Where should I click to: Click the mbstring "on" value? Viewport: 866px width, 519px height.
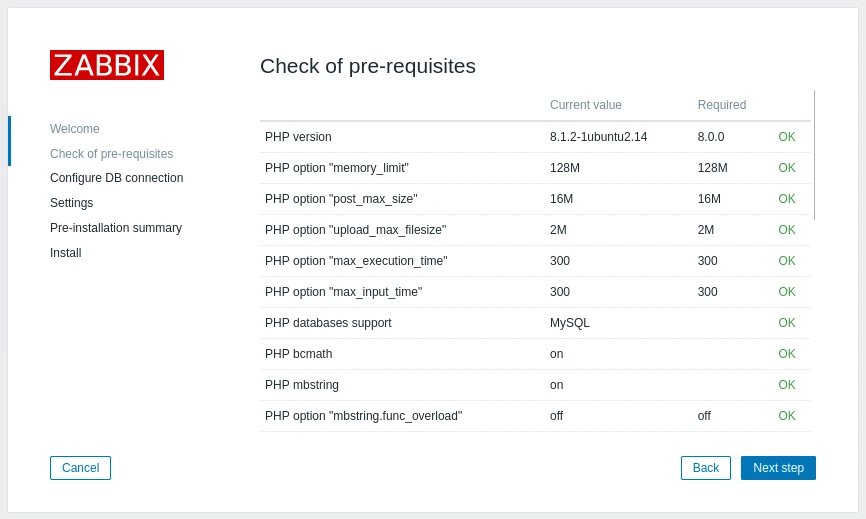pyautogui.click(x=557, y=385)
